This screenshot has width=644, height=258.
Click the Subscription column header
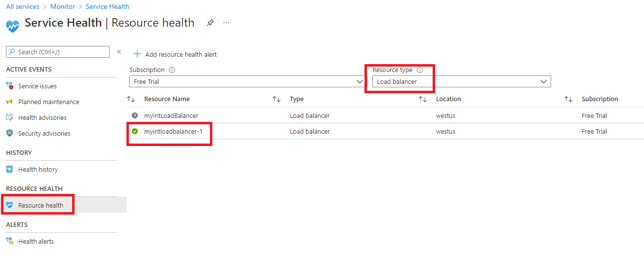600,99
